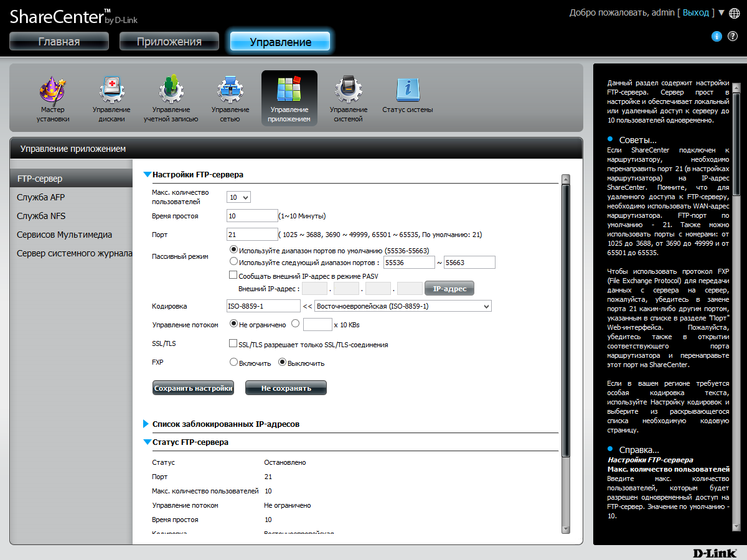Open the dropdown arrow next to Выход
Image resolution: width=747 pixels, height=560 pixels.
coord(721,12)
